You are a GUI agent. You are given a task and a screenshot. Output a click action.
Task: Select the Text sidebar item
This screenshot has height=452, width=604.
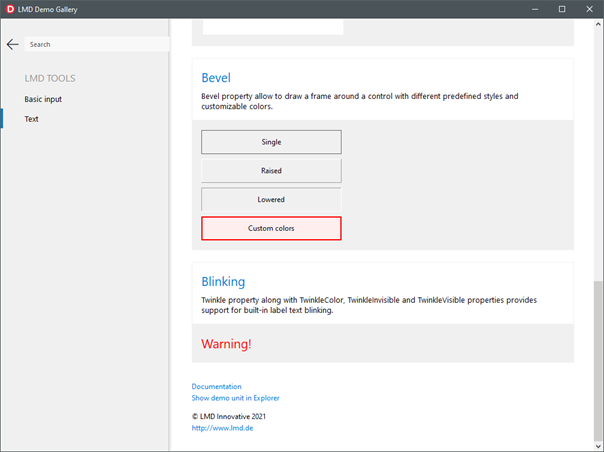[32, 119]
